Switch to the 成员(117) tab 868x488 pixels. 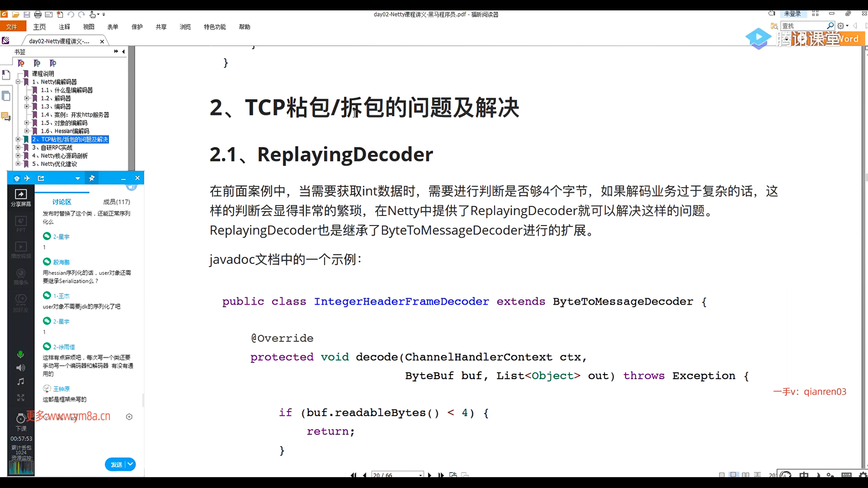pos(116,202)
